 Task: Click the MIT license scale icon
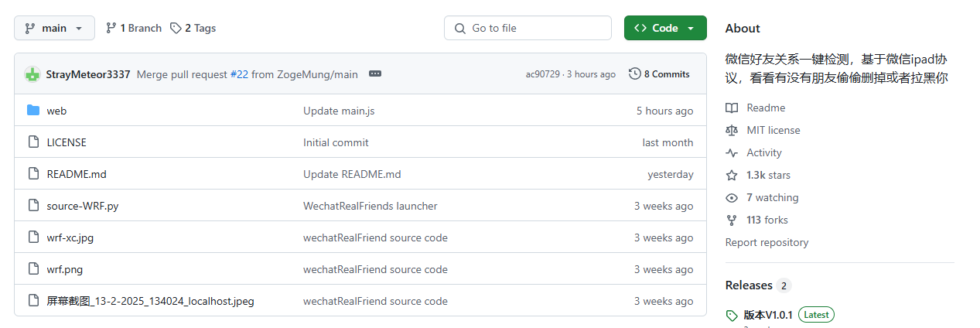pyautogui.click(x=732, y=130)
